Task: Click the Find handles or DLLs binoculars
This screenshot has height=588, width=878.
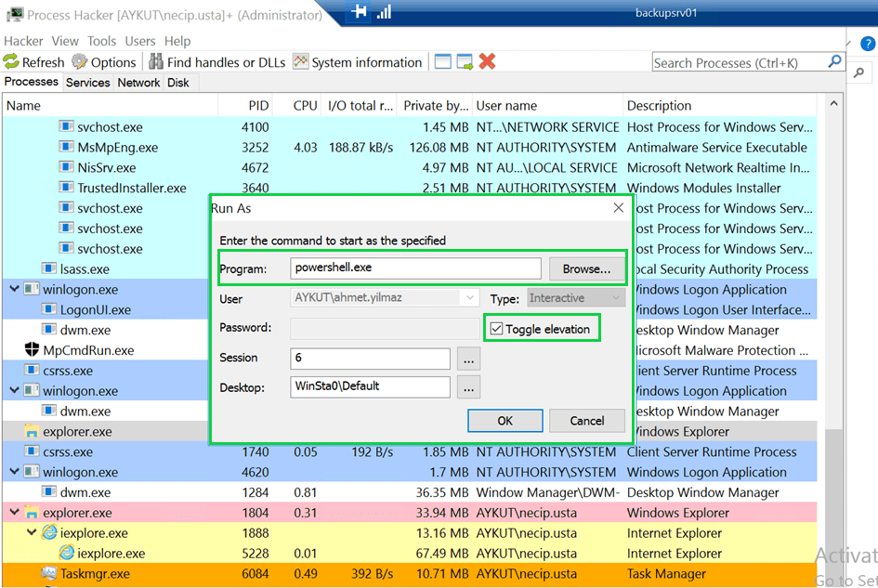Action: pos(156,62)
